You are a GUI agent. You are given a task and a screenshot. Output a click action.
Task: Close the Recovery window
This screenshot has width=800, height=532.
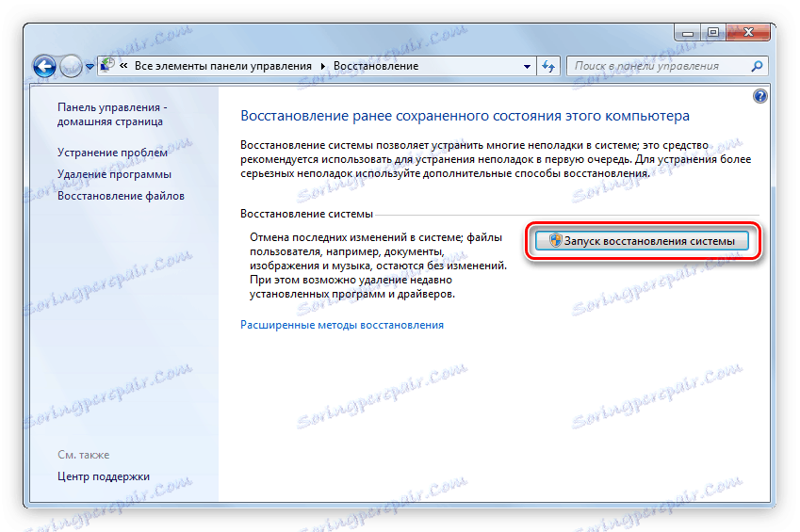tap(748, 33)
